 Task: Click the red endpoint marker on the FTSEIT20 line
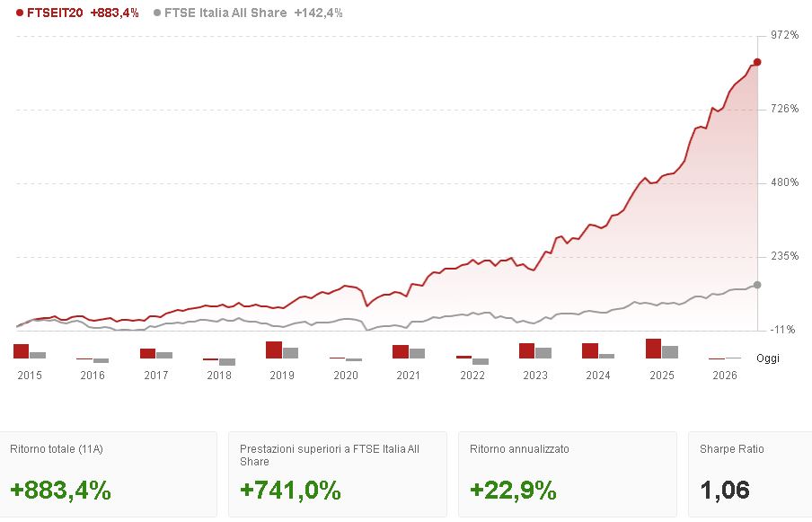pyautogui.click(x=757, y=62)
